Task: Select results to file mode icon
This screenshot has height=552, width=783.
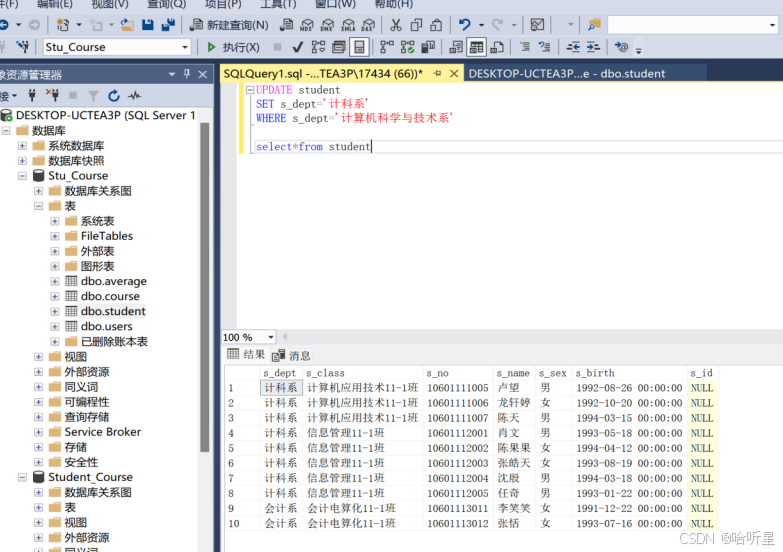Action: [x=497, y=47]
